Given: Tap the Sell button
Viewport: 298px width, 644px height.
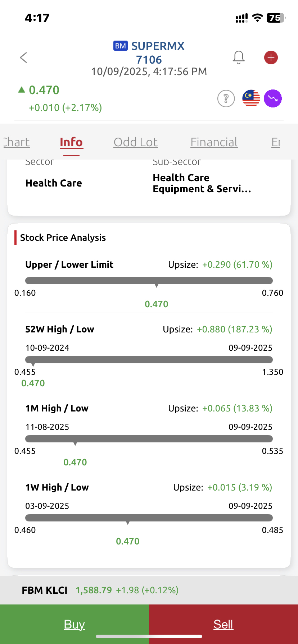Looking at the screenshot, I should click(223, 624).
